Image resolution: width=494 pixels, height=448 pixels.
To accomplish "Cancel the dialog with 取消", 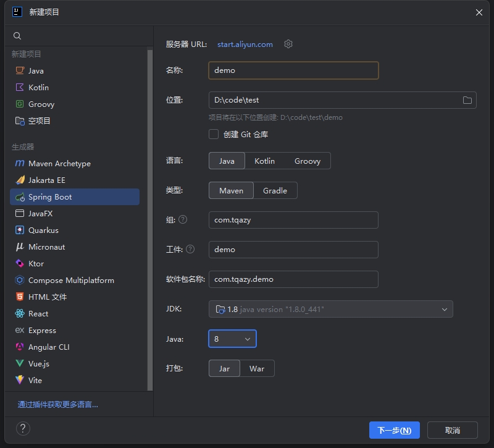I will pos(453,430).
